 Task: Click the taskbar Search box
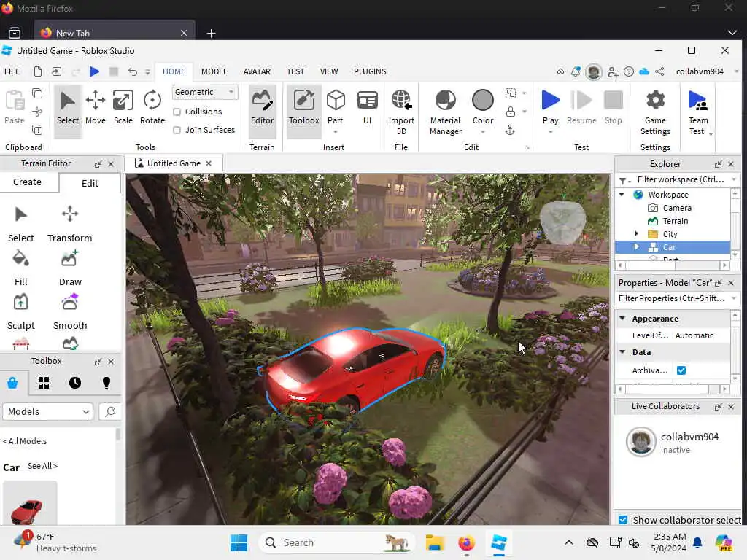click(336, 542)
